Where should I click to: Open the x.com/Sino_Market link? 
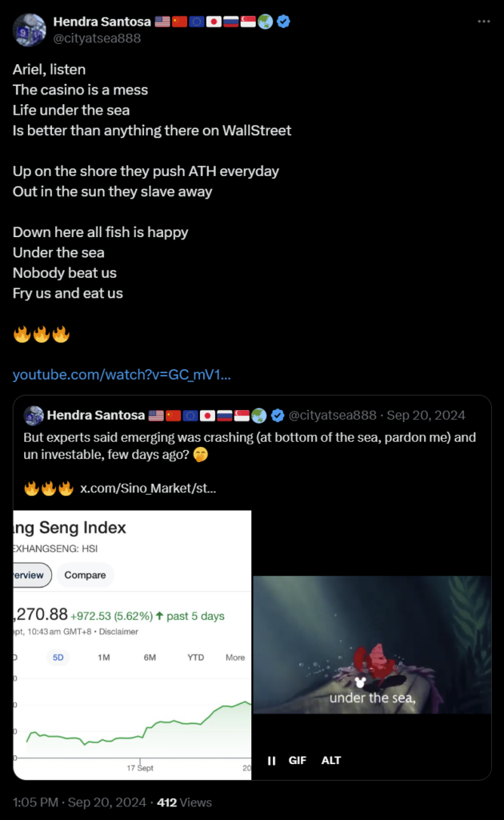pyautogui.click(x=148, y=488)
